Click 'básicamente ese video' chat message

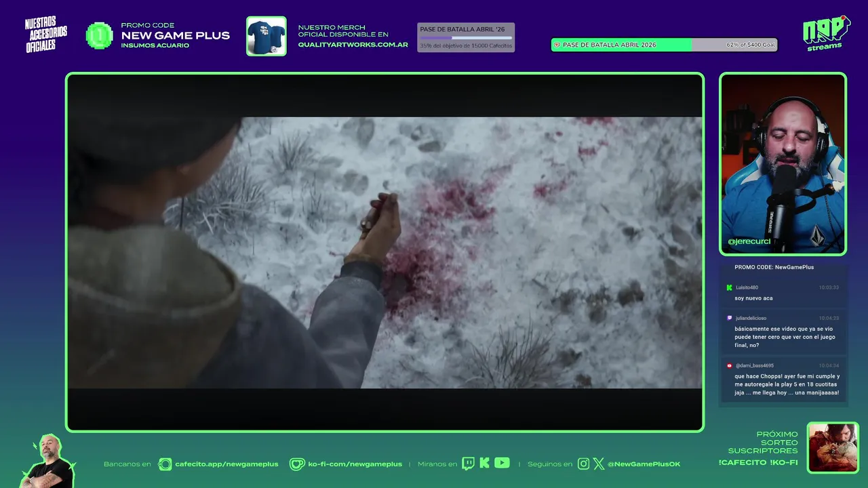[x=785, y=337]
